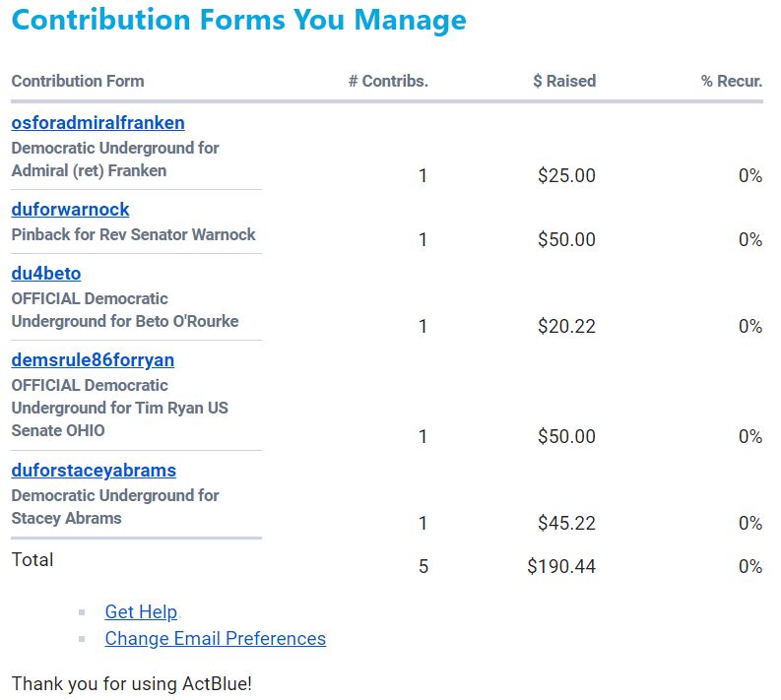Click the $45.22 raised amount

coord(566,524)
